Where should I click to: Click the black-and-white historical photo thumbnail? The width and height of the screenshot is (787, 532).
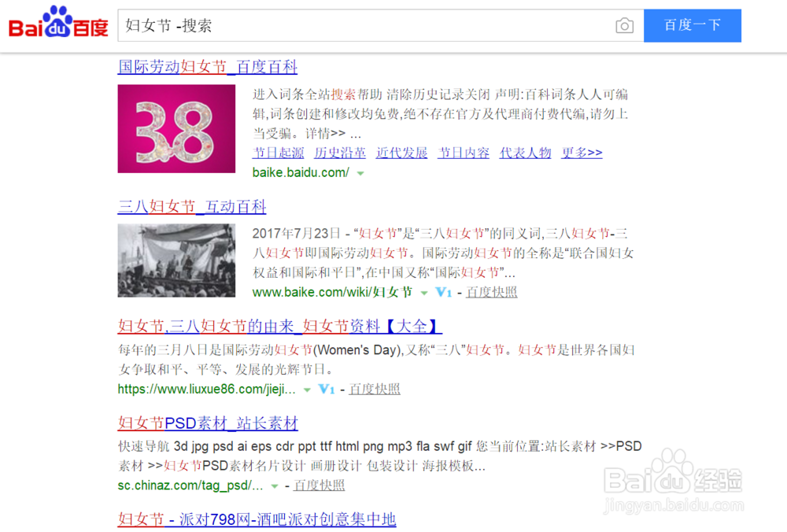[176, 260]
